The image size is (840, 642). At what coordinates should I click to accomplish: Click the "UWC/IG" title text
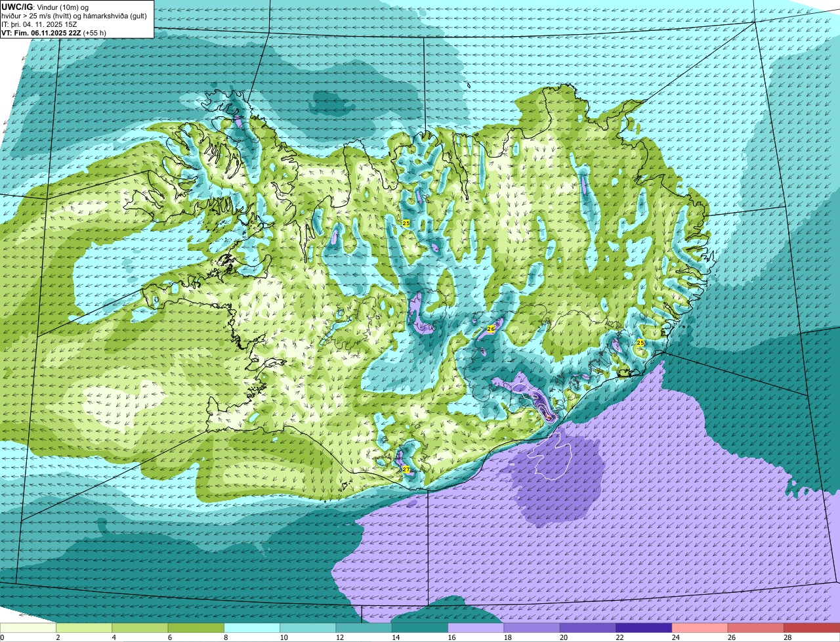16,7
